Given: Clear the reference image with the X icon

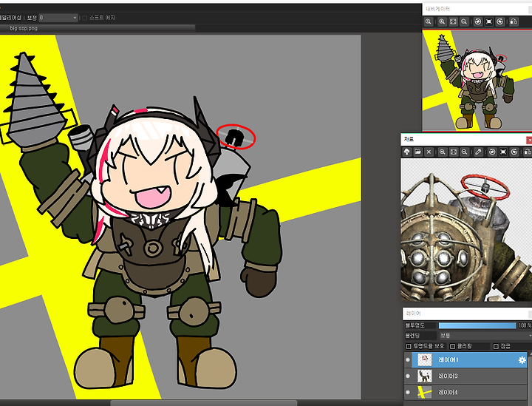Looking at the screenshot, I should (x=429, y=152).
